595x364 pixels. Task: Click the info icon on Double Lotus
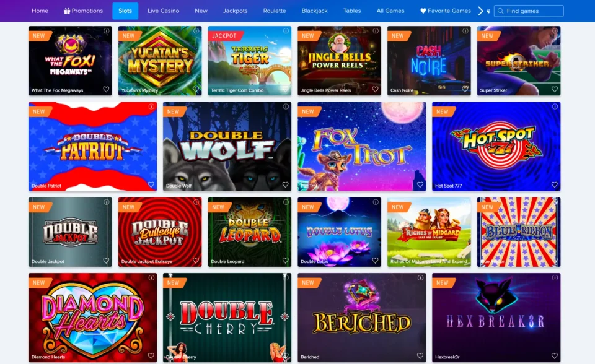tap(376, 202)
